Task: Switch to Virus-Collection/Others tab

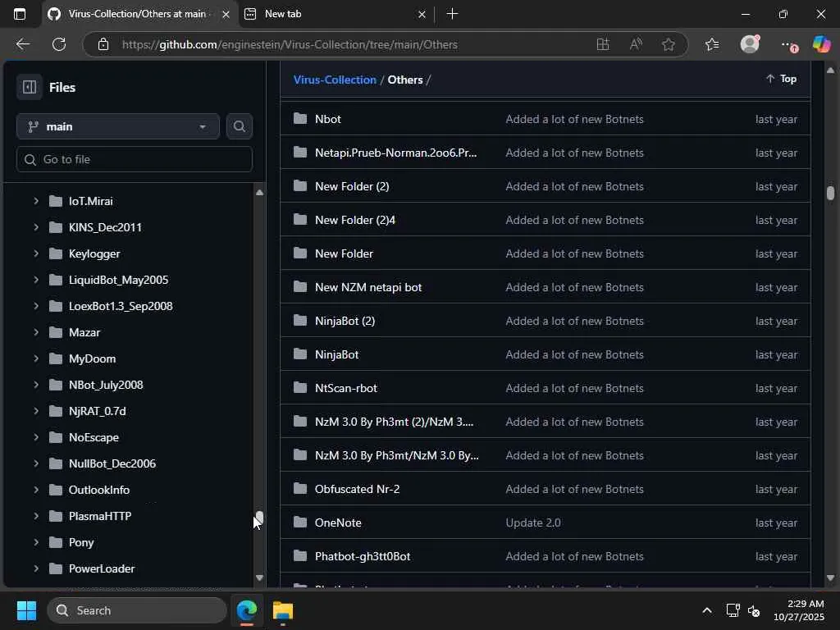Action: 137,14
